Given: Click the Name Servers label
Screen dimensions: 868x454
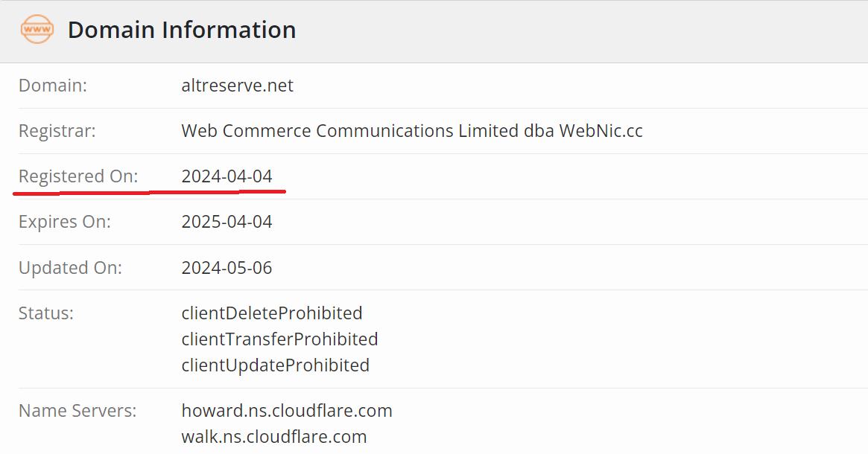Looking at the screenshot, I should (x=77, y=411).
